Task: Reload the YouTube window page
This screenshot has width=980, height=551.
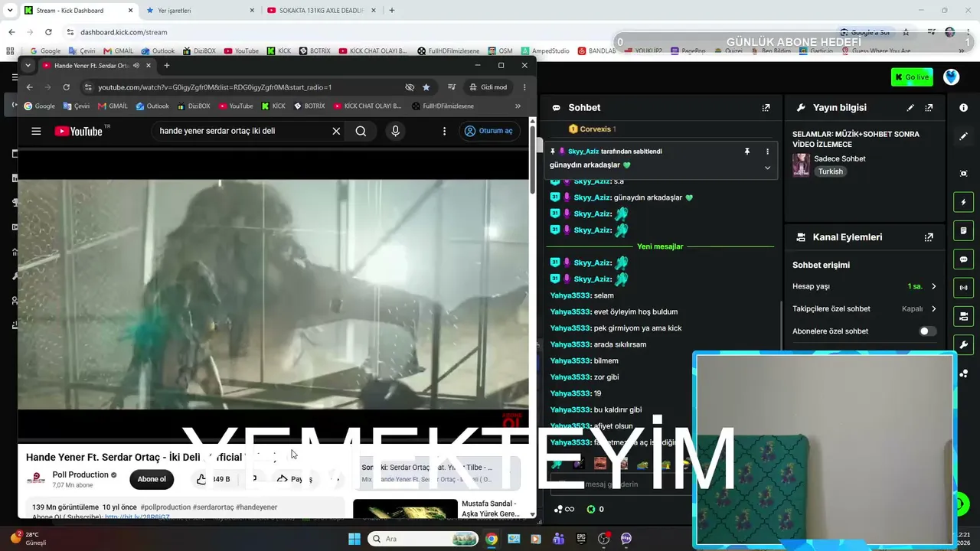Action: coord(67,87)
